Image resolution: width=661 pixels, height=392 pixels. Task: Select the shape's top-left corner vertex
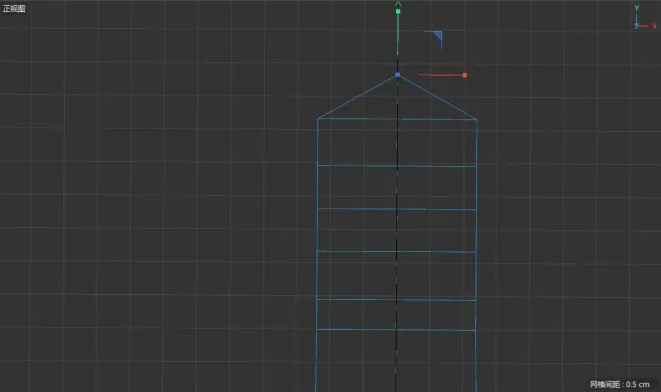[318, 118]
